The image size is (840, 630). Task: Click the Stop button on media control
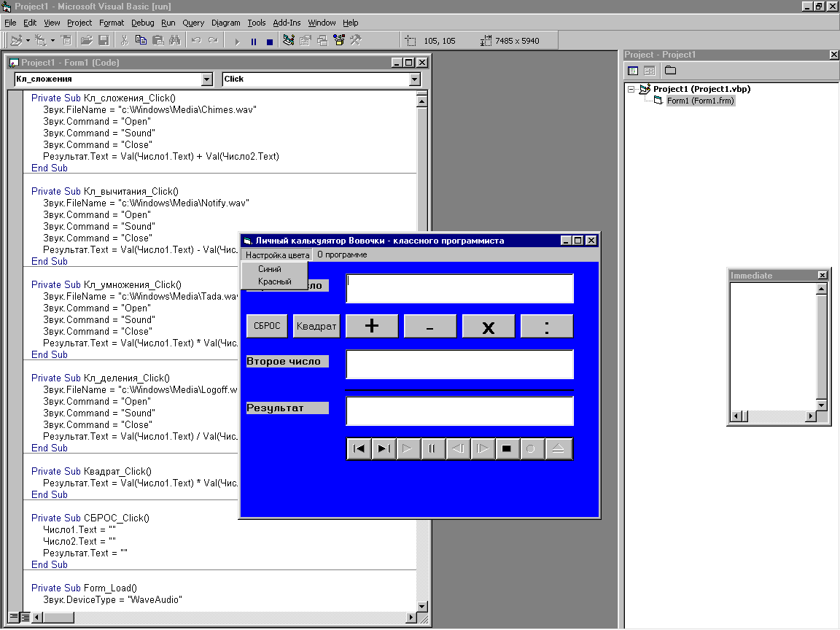pyautogui.click(x=507, y=449)
